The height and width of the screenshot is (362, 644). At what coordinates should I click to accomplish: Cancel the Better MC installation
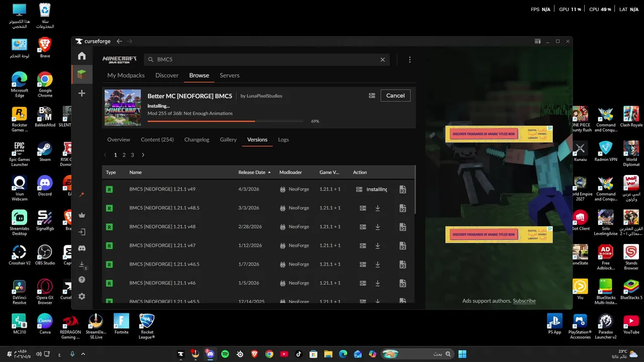pyautogui.click(x=395, y=96)
